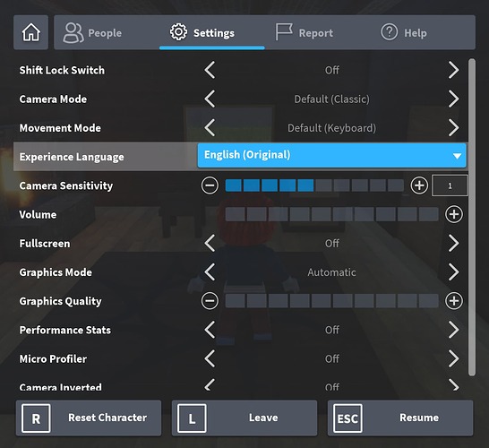Viewport: 489px width, 448px height.
Task: Increase Camera Sensitivity with plus icon
Action: click(419, 185)
